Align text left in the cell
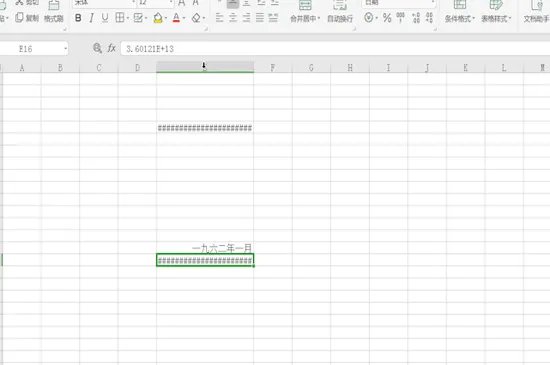This screenshot has width=550, height=365. click(220, 18)
